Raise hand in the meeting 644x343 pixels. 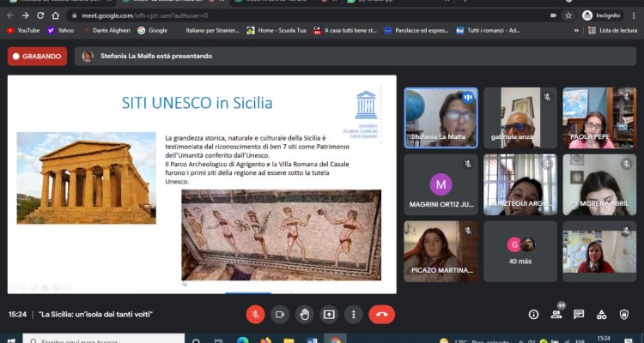click(x=304, y=315)
